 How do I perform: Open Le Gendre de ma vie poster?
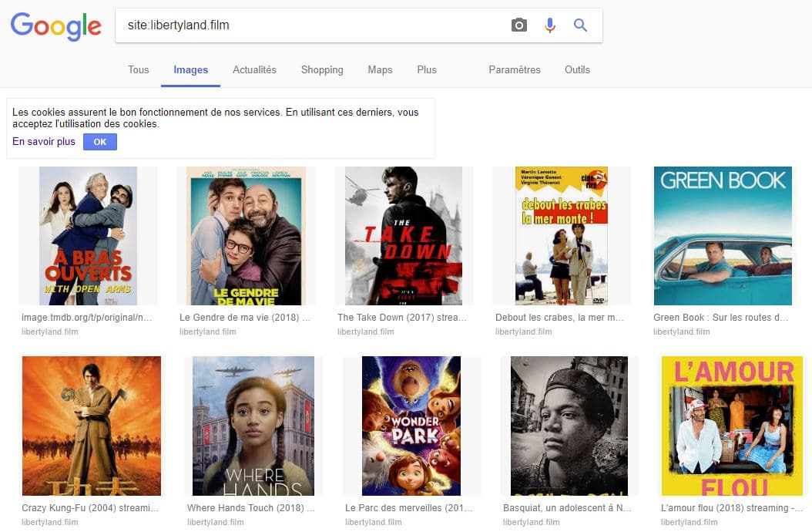(x=246, y=235)
